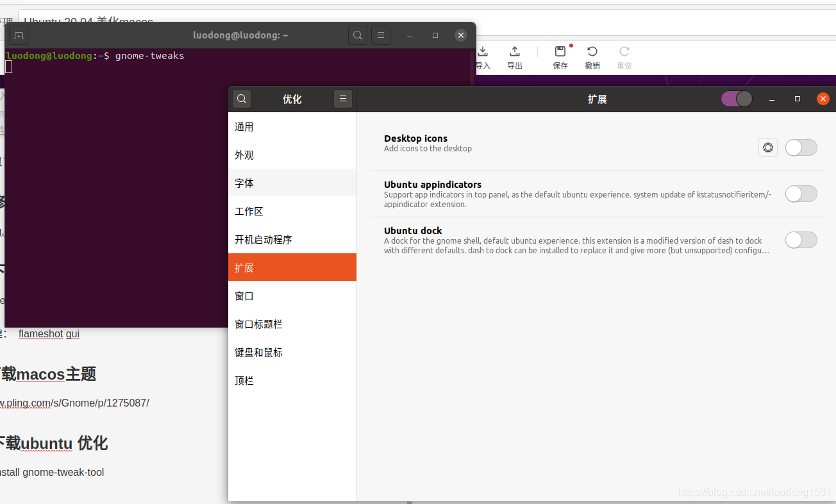836x504 pixels.
Task: Maximize the terminal window
Action: pos(435,35)
